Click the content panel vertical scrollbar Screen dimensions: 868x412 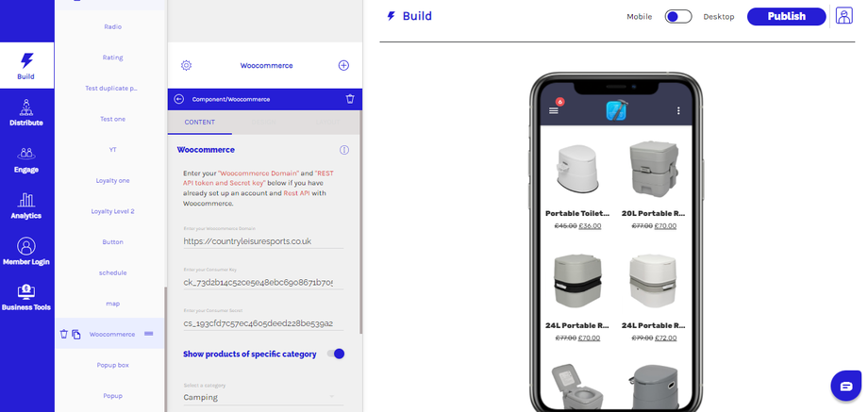361,222
